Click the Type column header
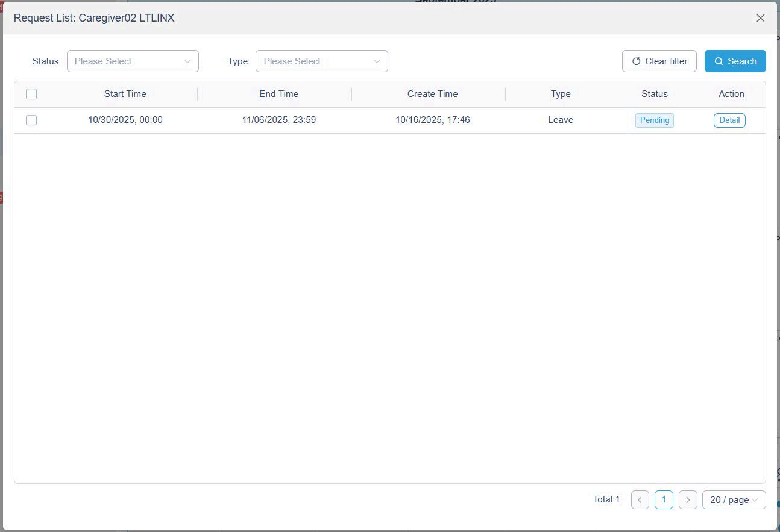The height and width of the screenshot is (532, 780). [560, 94]
